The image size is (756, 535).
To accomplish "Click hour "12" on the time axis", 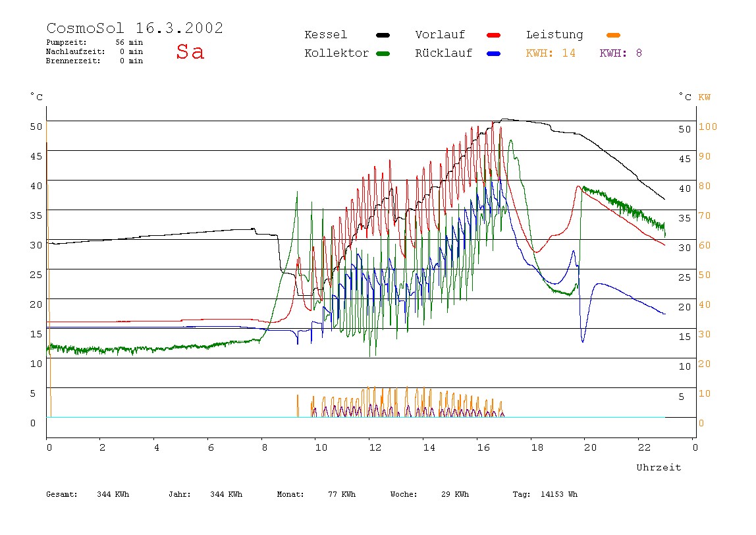I will coord(375,447).
